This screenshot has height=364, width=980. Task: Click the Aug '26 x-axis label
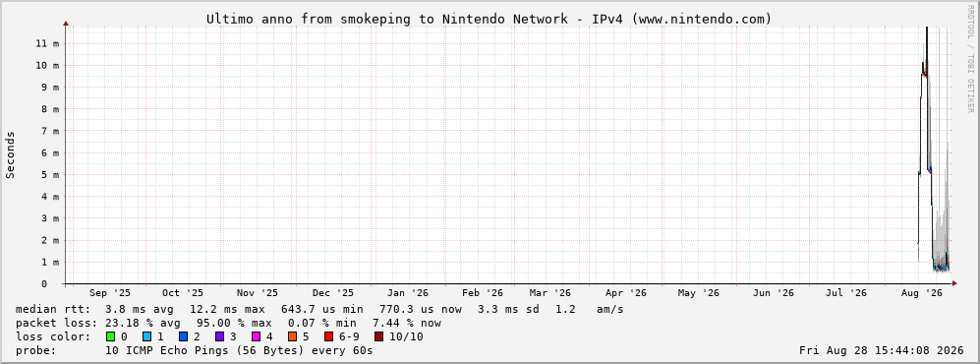click(922, 293)
